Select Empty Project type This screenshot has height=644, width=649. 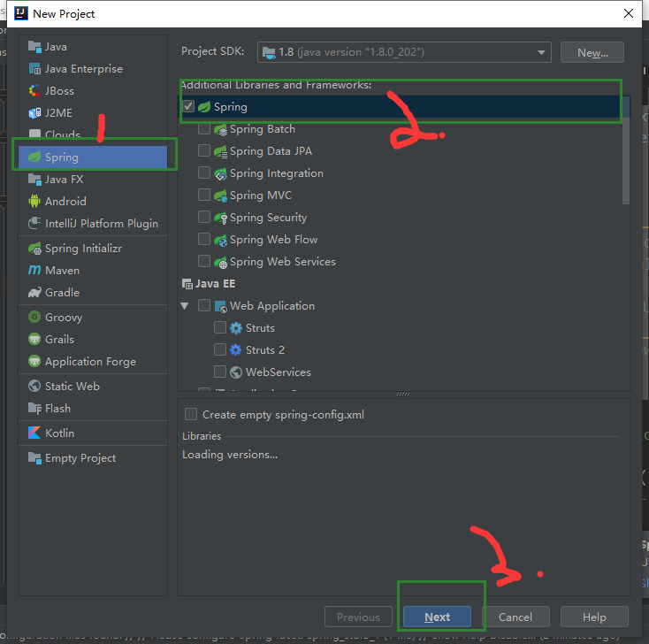click(93, 458)
